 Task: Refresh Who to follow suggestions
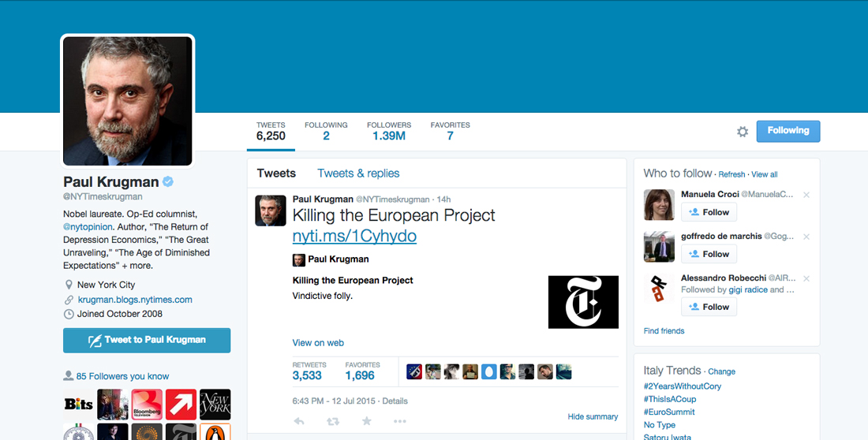(x=731, y=174)
